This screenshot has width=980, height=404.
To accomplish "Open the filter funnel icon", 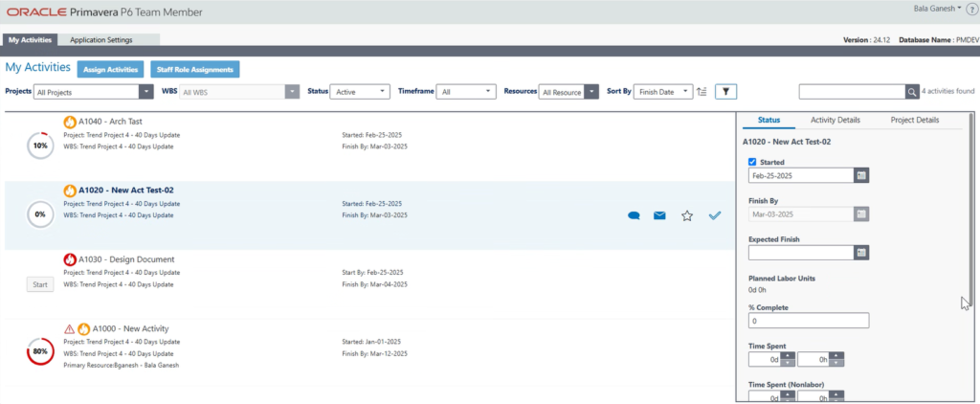I will [x=726, y=92].
